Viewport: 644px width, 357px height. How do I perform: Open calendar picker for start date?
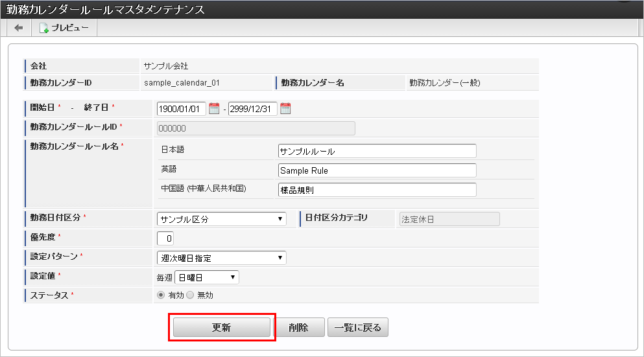click(214, 109)
